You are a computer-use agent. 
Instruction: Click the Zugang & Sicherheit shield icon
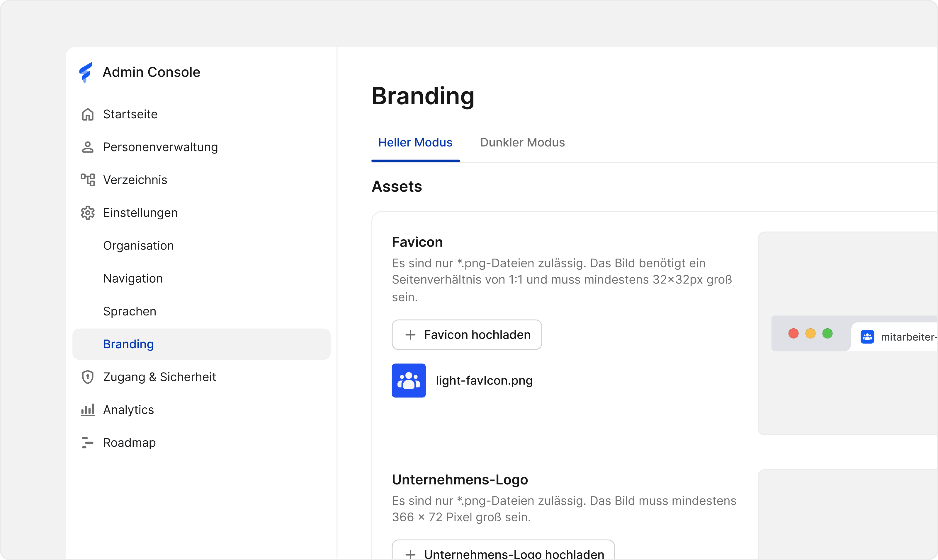(88, 377)
